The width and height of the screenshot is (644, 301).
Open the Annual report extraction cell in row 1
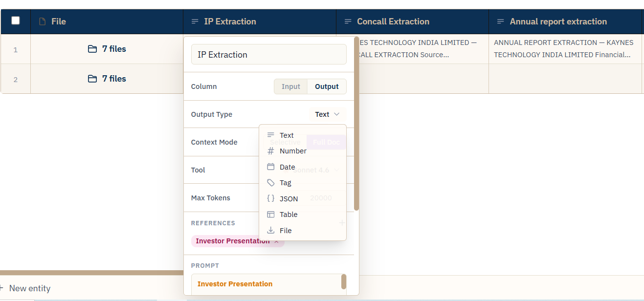tap(565, 49)
